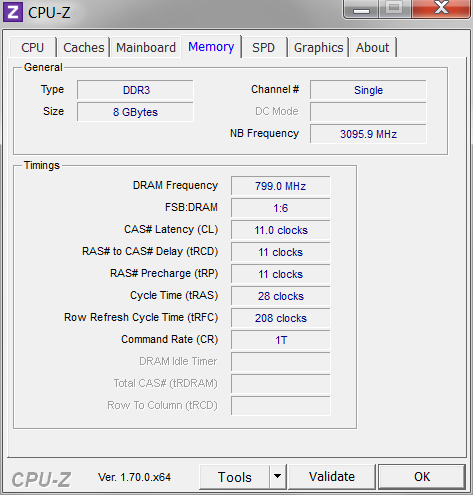Screen dimensions: 473x495
Task: Click the maximize window icon
Action: pos(395,9)
